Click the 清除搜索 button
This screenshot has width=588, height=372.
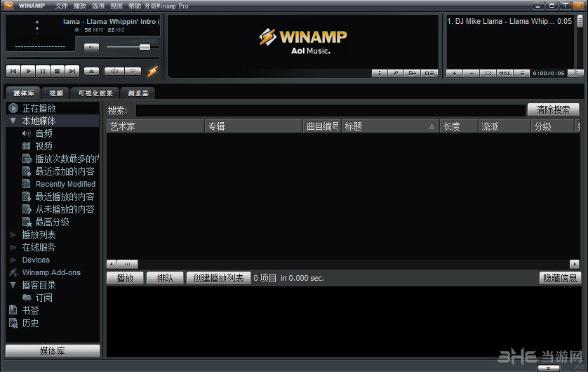coord(553,110)
